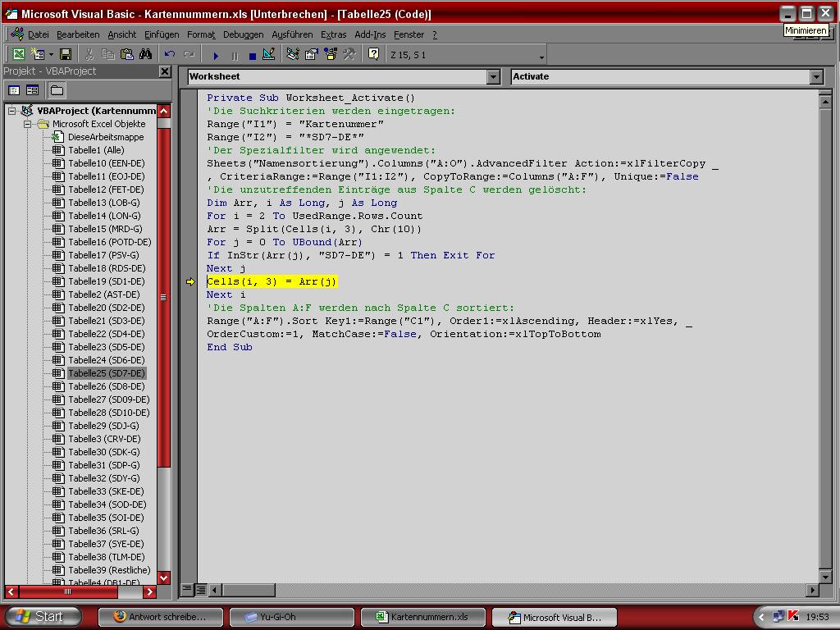Open the Activate procedure dropdown

coord(816,76)
